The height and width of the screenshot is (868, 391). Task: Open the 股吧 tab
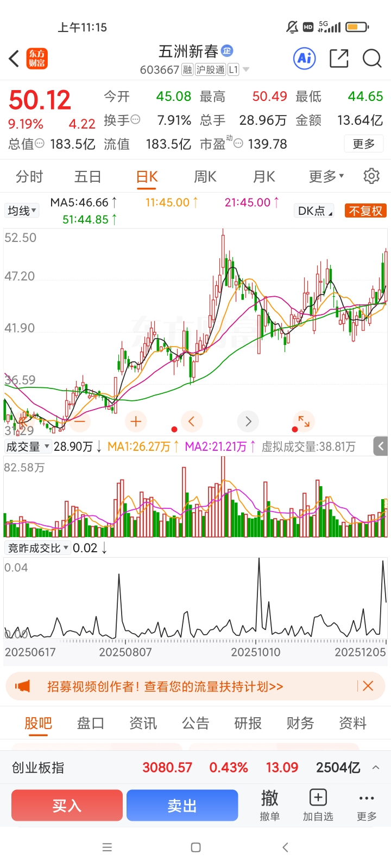[38, 724]
